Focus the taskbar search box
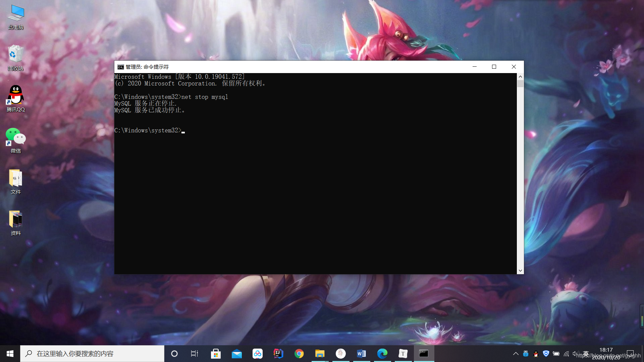This screenshot has height=362, width=644. click(x=92, y=354)
